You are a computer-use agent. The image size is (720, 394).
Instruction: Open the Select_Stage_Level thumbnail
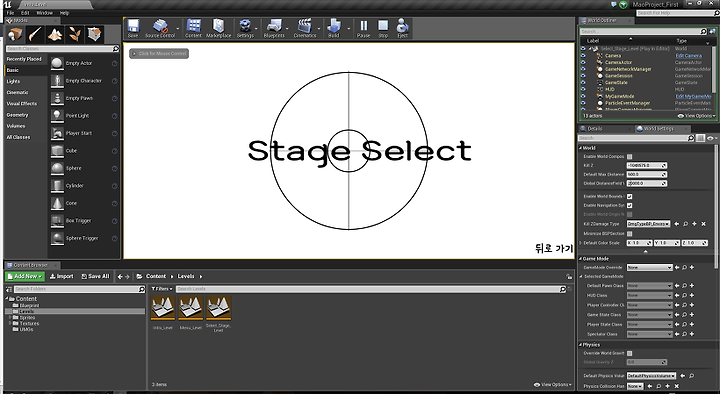(x=219, y=308)
